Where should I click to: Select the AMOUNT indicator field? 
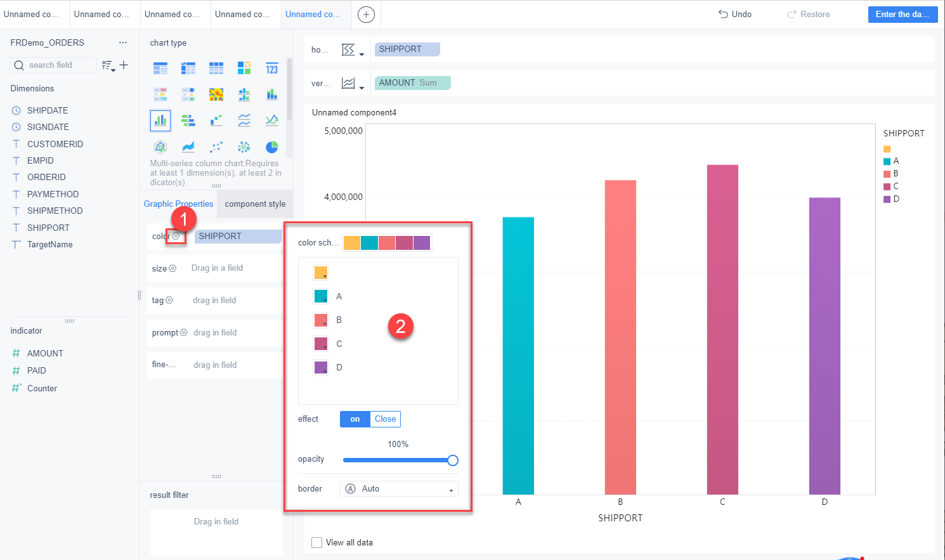pos(45,353)
